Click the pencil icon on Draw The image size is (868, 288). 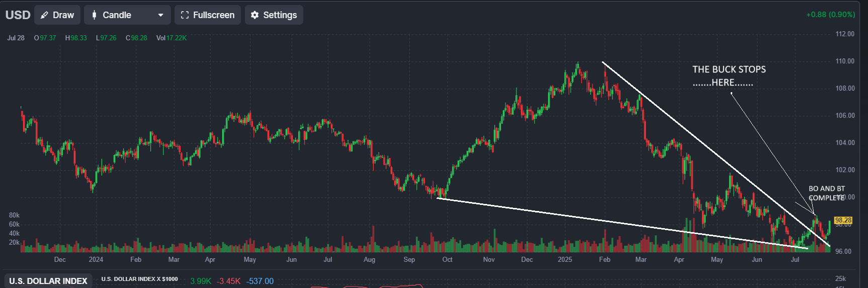(45, 15)
